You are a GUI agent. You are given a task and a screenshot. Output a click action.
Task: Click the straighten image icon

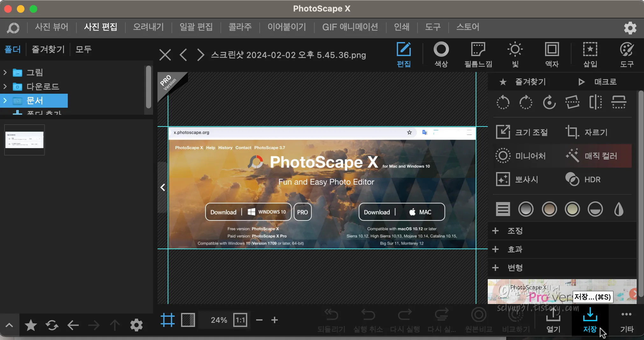572,102
